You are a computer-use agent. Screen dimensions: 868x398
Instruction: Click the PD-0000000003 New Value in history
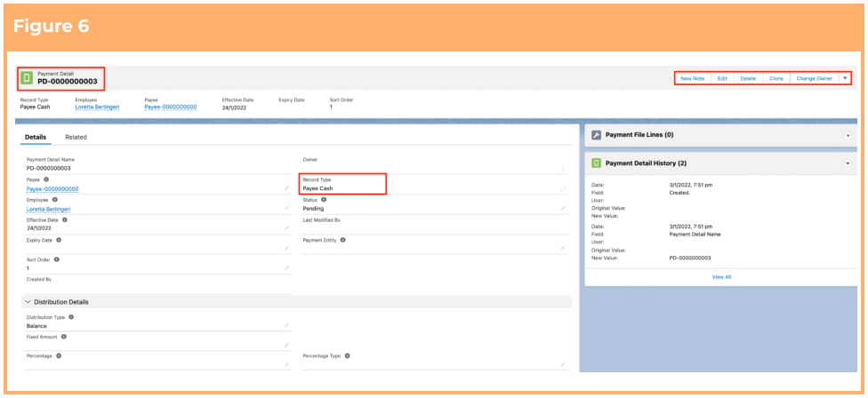coord(690,258)
